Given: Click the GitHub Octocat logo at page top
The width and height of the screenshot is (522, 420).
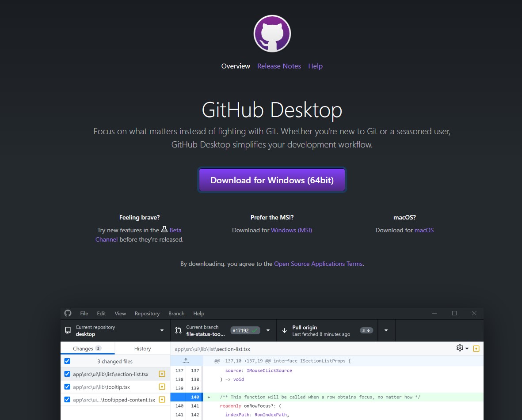Looking at the screenshot, I should (x=272, y=34).
